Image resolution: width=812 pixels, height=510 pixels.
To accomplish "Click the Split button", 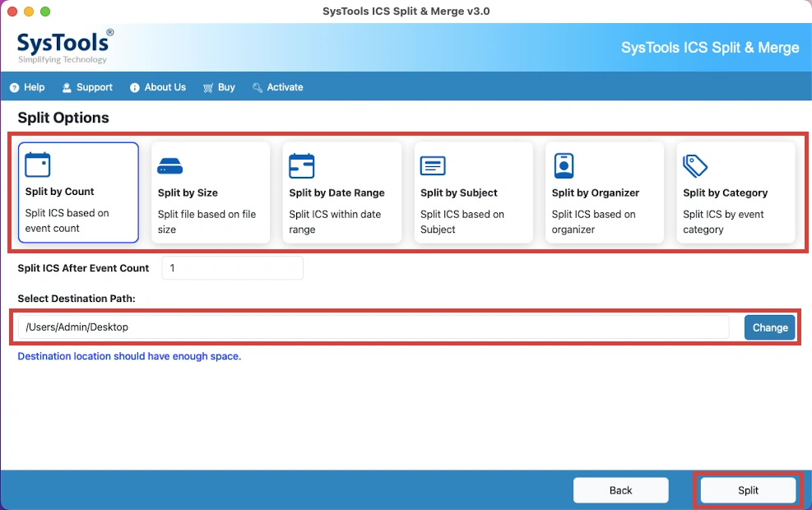I will 749,490.
